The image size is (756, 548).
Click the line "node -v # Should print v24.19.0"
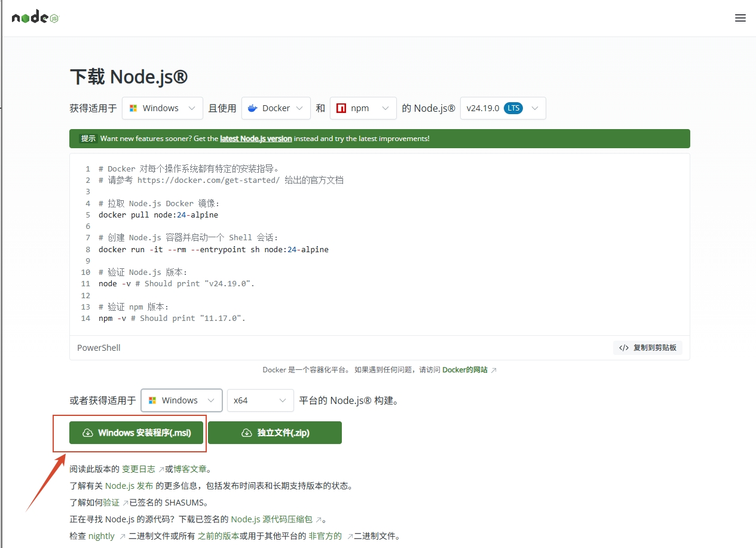(x=177, y=284)
